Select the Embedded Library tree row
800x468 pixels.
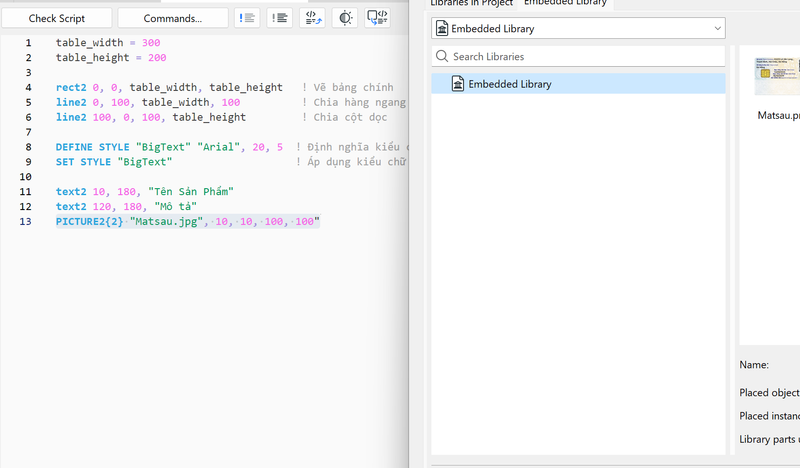pyautogui.click(x=578, y=84)
